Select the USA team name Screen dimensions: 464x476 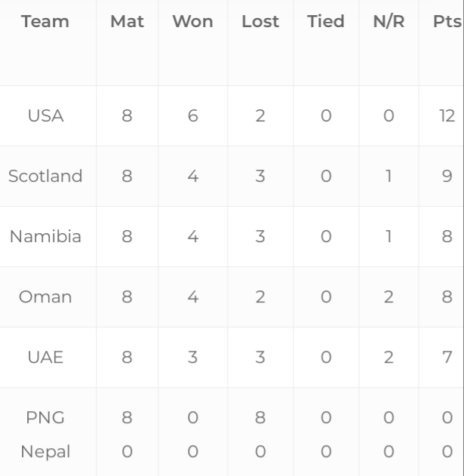tap(45, 116)
